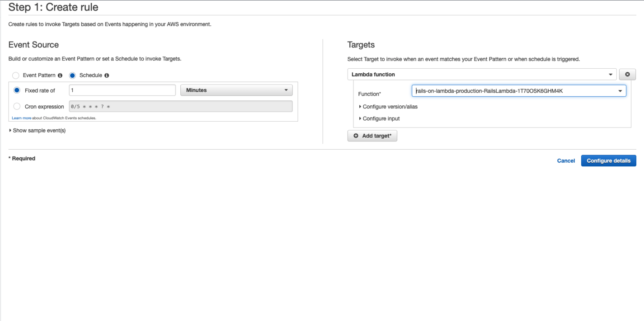Image resolution: width=644 pixels, height=321 pixels.
Task: Expand Configure version/alias
Action: [x=390, y=107]
